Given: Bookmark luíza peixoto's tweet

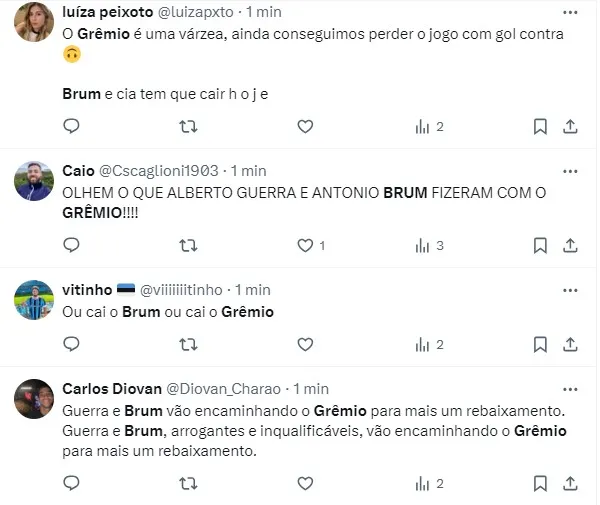Looking at the screenshot, I should pyautogui.click(x=540, y=126).
